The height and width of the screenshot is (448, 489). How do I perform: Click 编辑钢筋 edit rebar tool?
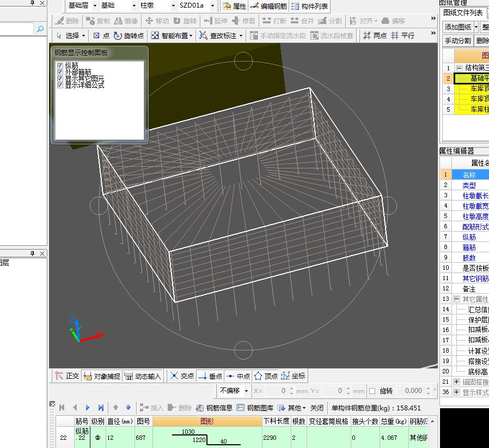tap(268, 6)
